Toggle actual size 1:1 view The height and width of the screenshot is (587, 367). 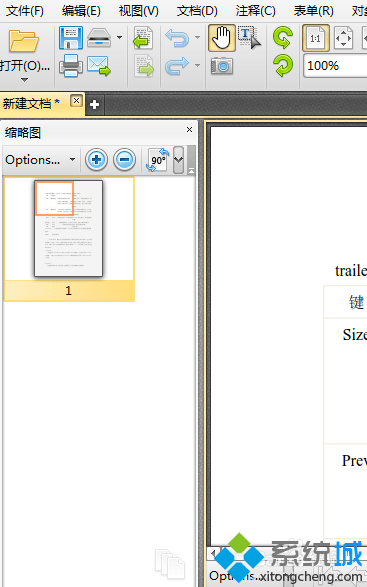pos(316,38)
